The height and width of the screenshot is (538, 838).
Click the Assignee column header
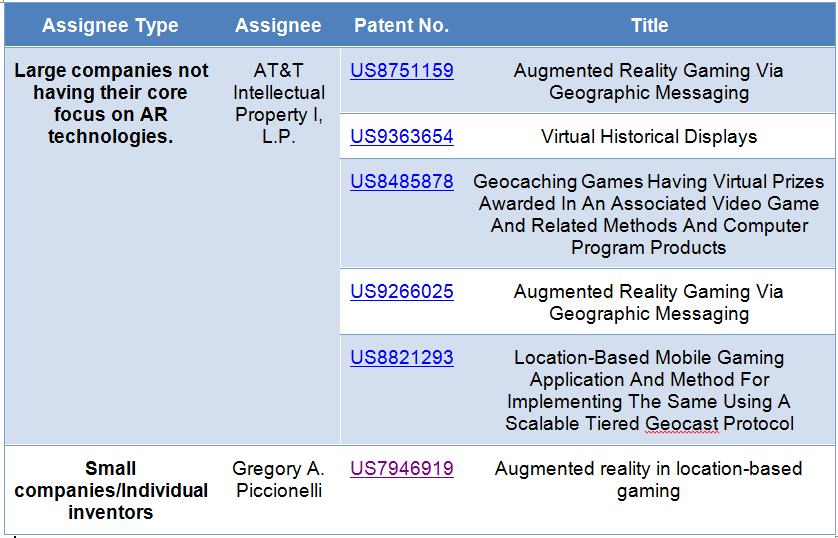278,25
